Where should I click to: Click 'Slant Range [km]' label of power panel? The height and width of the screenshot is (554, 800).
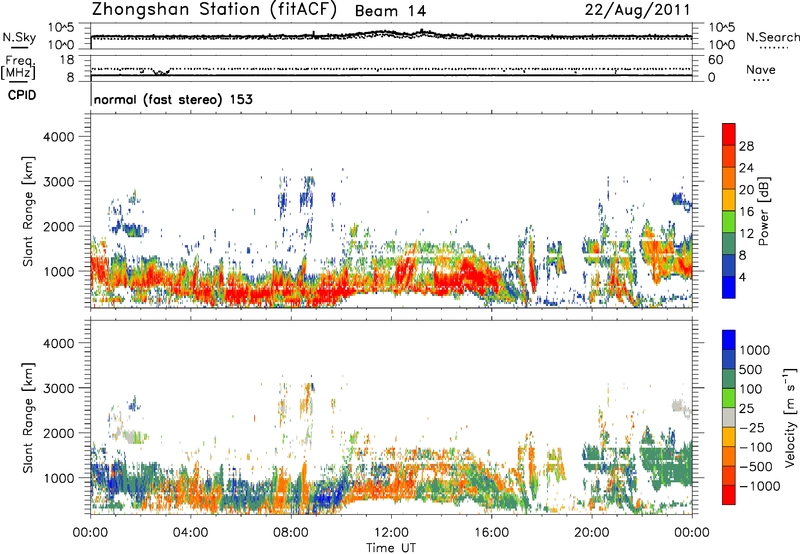(29, 211)
